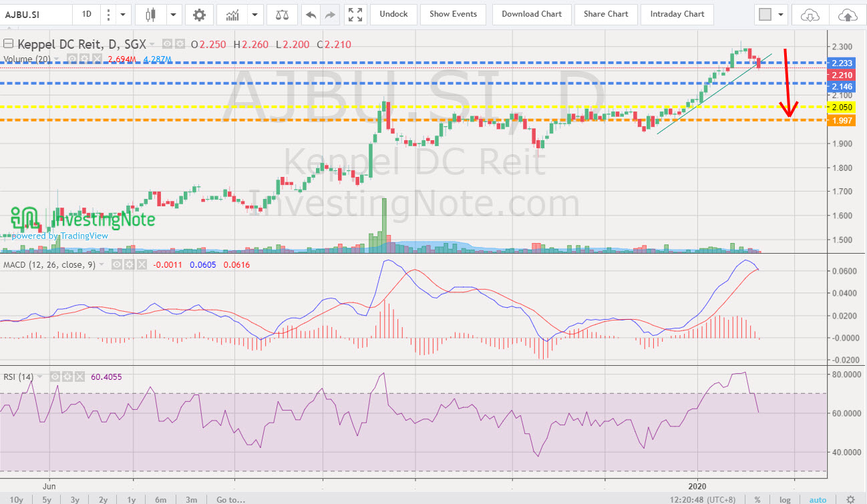The width and height of the screenshot is (867, 504).
Task: Switch chart to logarithmic scale via log
Action: tap(786, 499)
